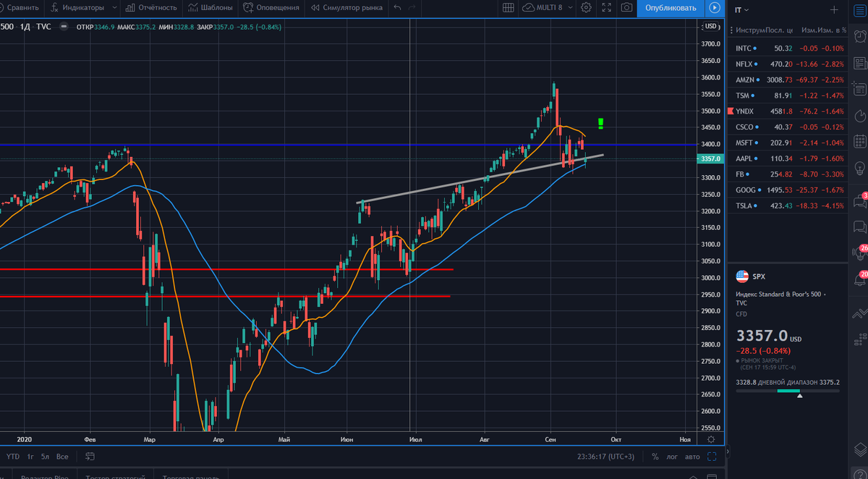Open the Compare symbols tool
Screen dimensions: 868x479
[x=20, y=8]
